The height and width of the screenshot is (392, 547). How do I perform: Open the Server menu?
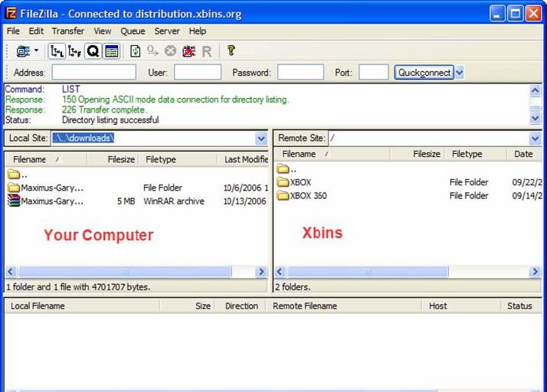click(x=166, y=31)
